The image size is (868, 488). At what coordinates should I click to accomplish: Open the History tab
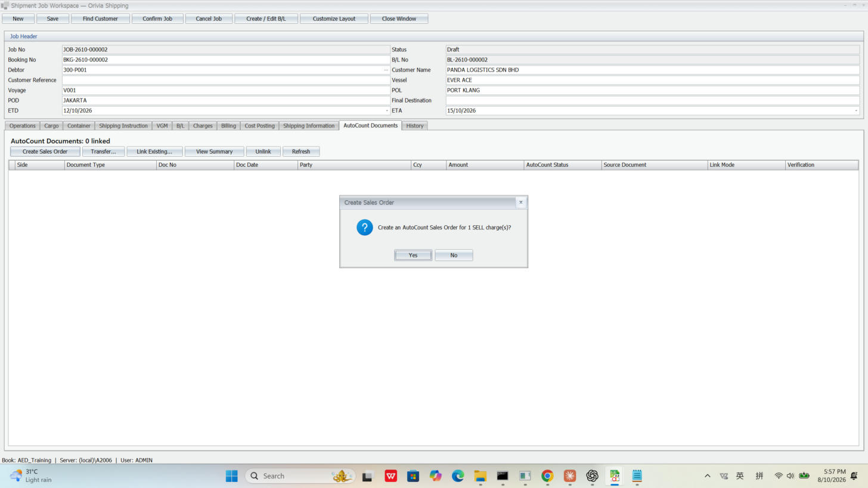(x=415, y=126)
